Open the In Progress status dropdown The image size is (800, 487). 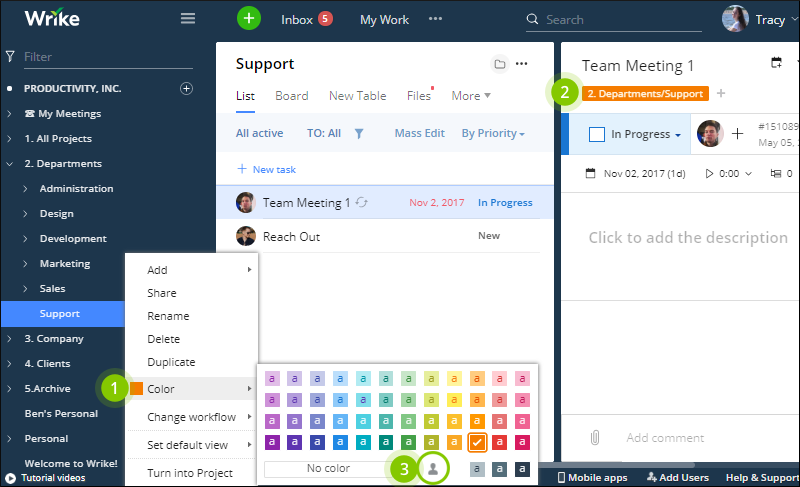tap(645, 134)
